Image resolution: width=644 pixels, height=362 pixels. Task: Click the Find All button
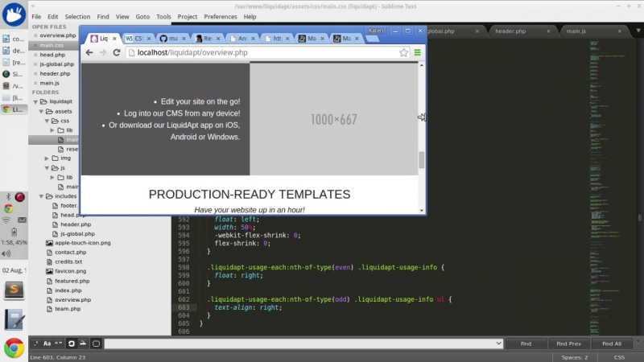click(x=612, y=343)
